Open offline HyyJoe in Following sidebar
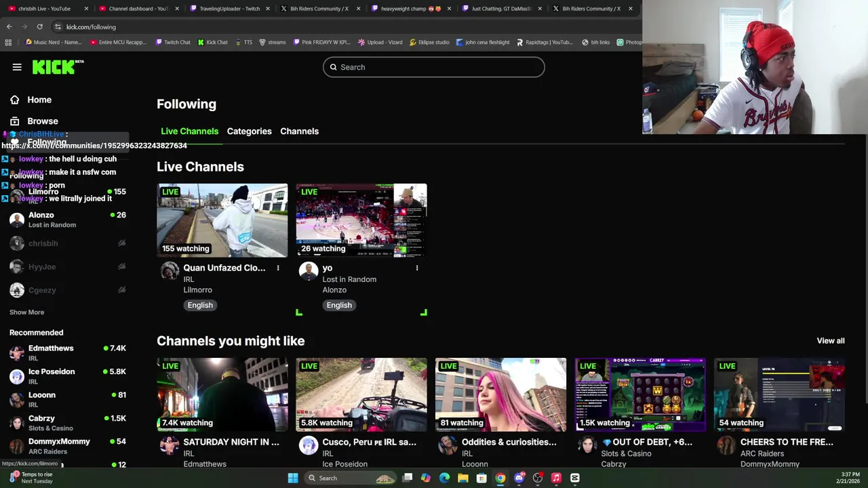 pyautogui.click(x=68, y=267)
